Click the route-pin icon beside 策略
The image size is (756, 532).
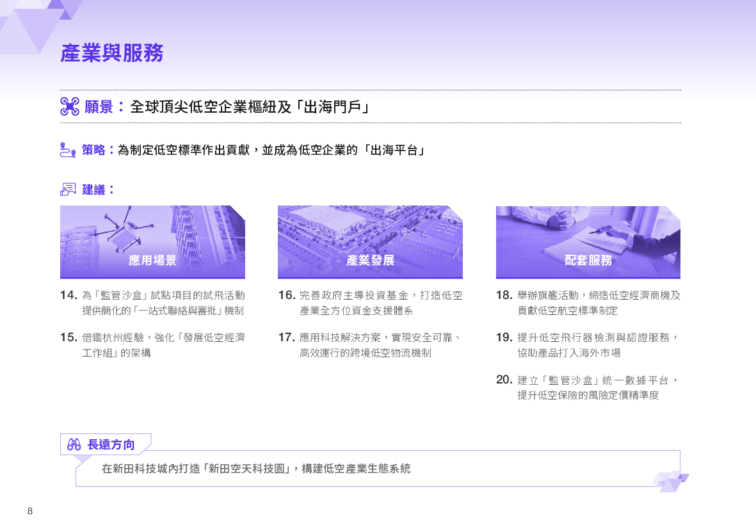[68, 150]
